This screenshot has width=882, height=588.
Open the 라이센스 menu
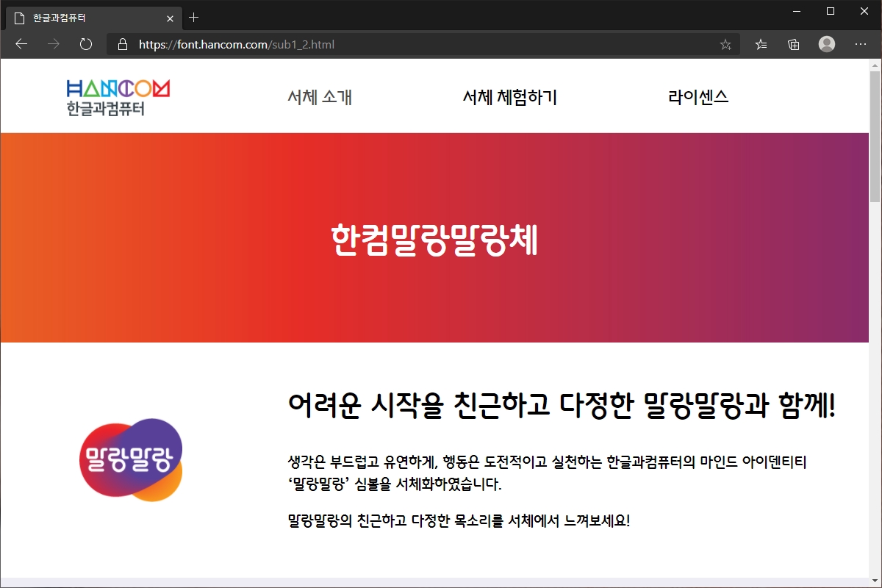click(698, 97)
